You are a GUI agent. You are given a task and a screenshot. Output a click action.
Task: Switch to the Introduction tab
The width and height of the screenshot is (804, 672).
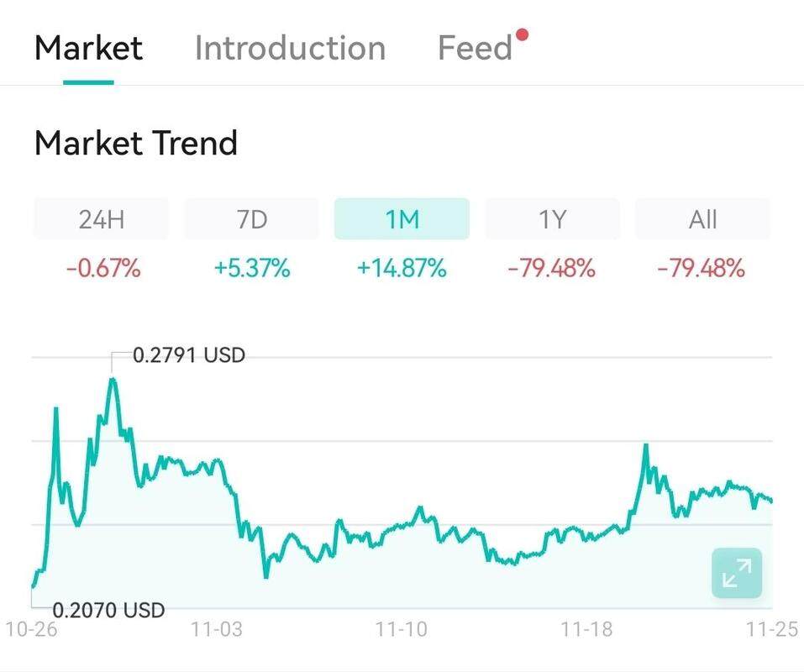pyautogui.click(x=290, y=48)
